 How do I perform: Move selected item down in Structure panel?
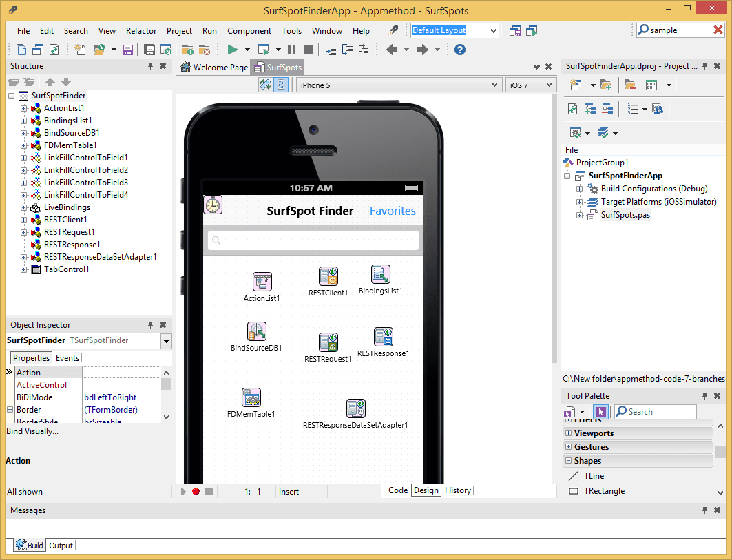coord(66,82)
